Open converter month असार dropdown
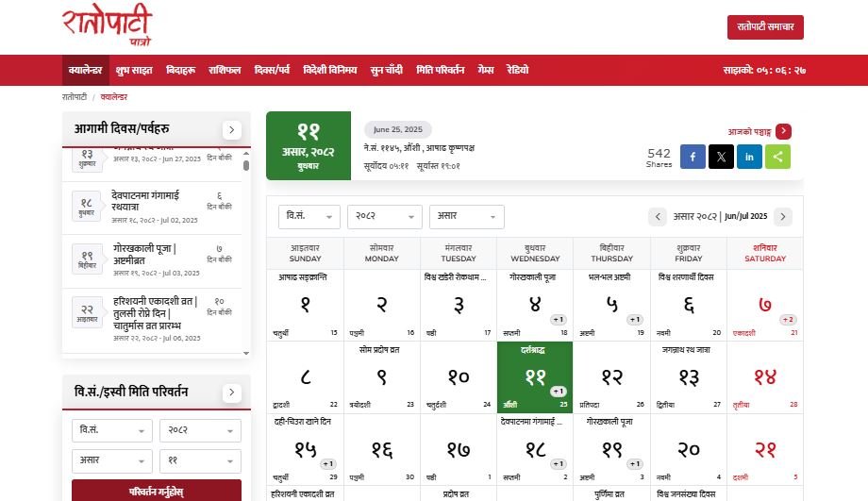The height and width of the screenshot is (501, 868). pyautogui.click(x=112, y=461)
